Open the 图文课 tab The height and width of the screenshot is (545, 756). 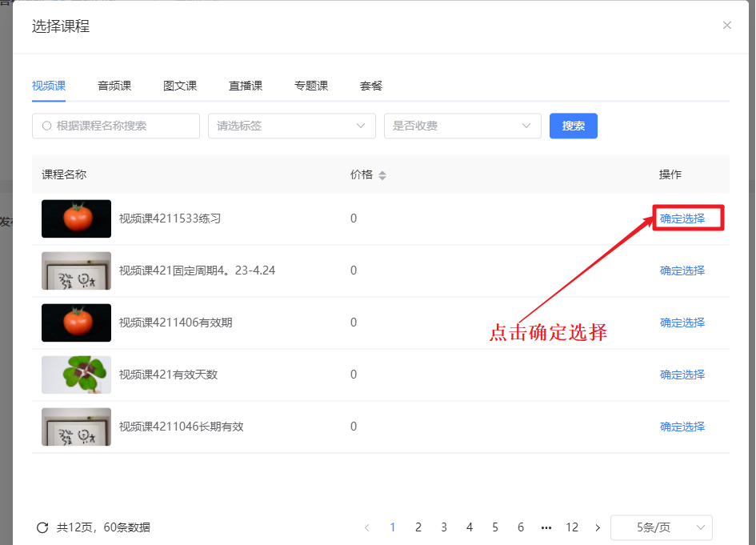[x=180, y=86]
